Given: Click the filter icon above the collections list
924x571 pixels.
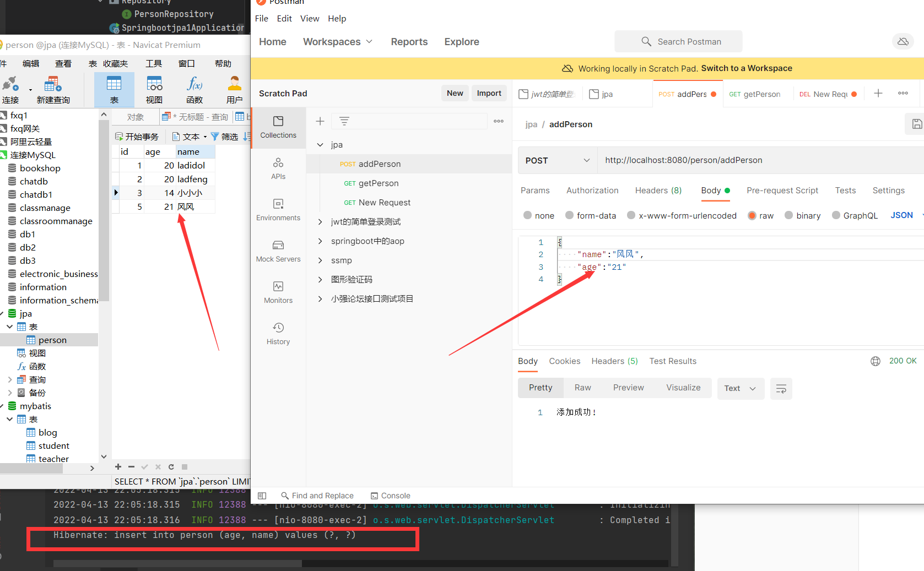Looking at the screenshot, I should point(344,121).
